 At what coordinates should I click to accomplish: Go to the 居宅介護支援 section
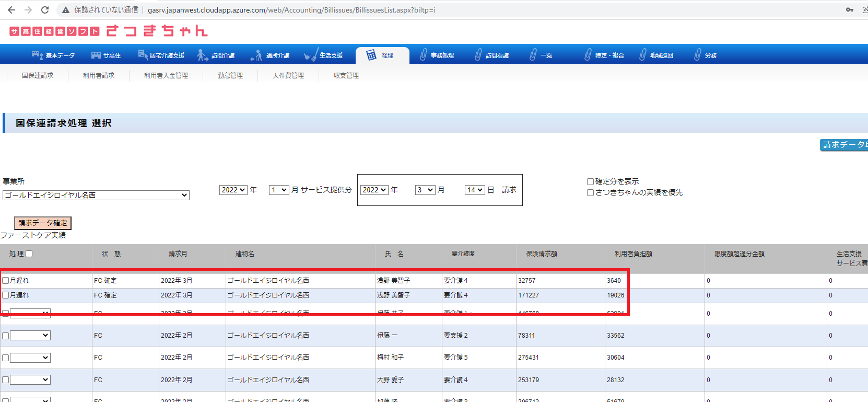coord(161,55)
